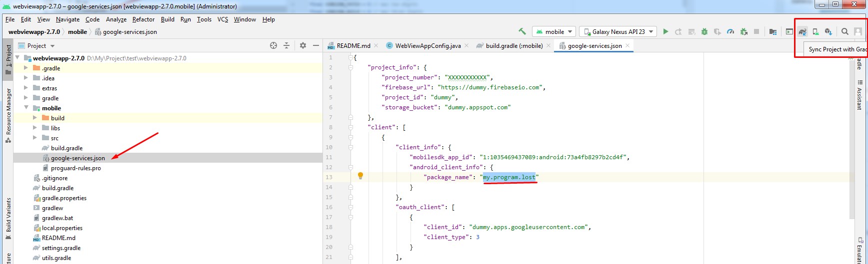Expand the gradle folder arrow

coord(26,98)
